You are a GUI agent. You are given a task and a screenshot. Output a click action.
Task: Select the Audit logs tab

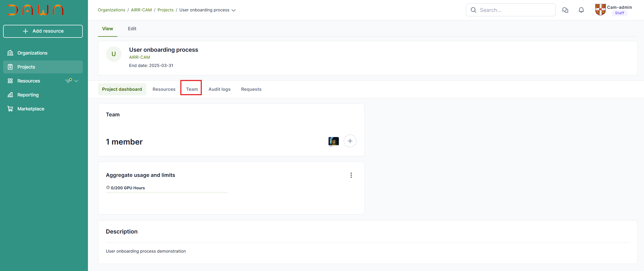click(219, 89)
